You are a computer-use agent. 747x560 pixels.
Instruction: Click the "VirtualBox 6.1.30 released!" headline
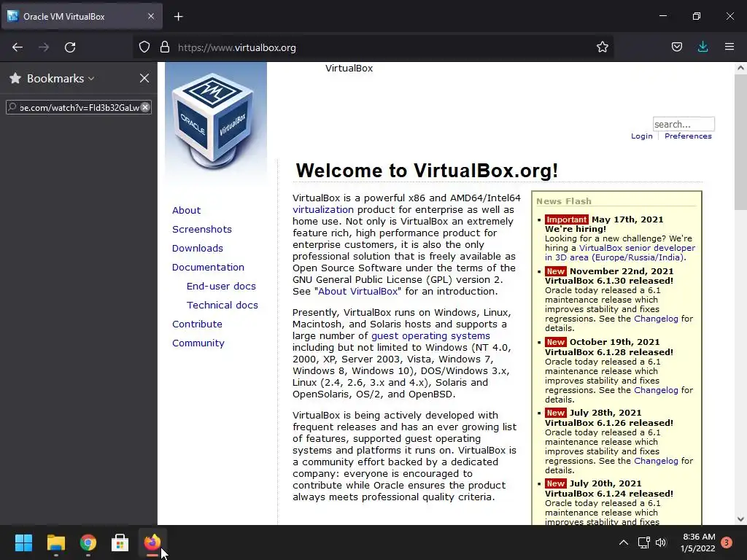coord(609,281)
